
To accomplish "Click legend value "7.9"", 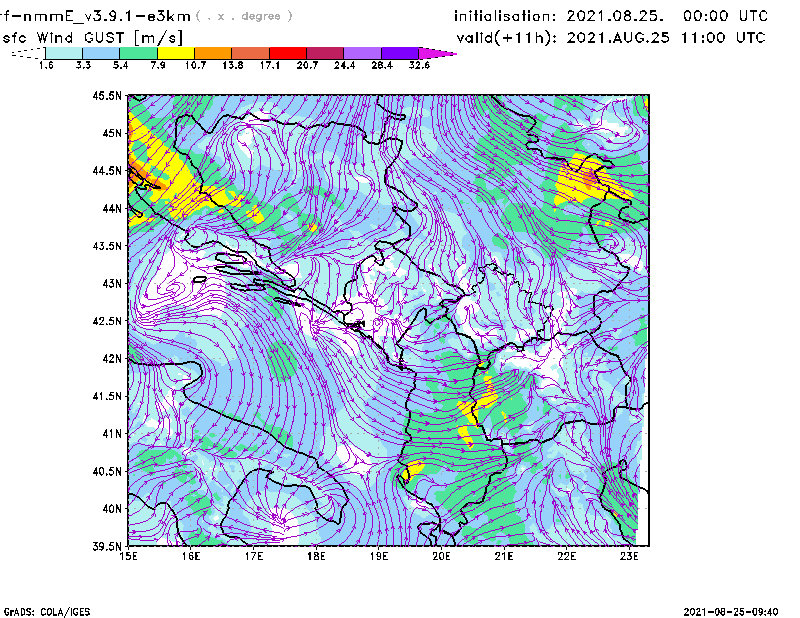I will click(x=158, y=65).
